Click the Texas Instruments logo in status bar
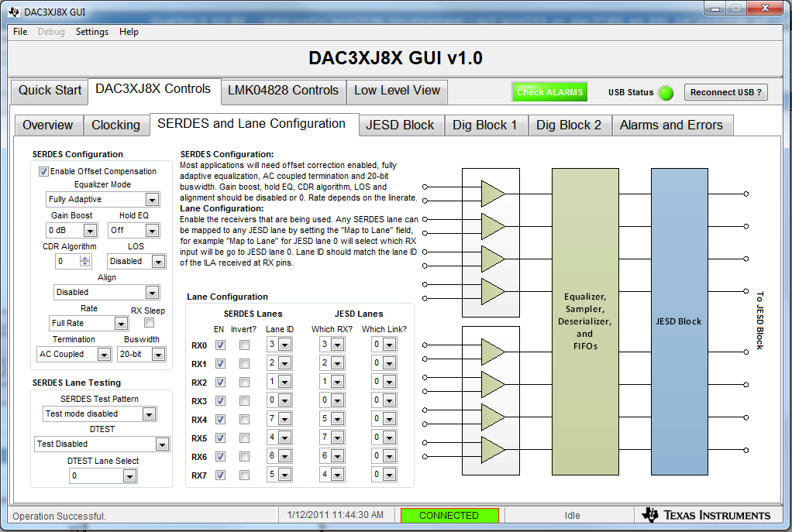Image resolution: width=792 pixels, height=532 pixels. point(706,515)
